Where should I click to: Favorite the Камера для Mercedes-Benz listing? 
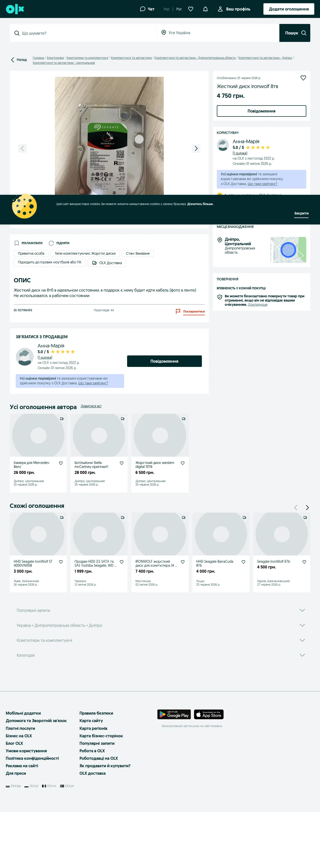click(61, 463)
